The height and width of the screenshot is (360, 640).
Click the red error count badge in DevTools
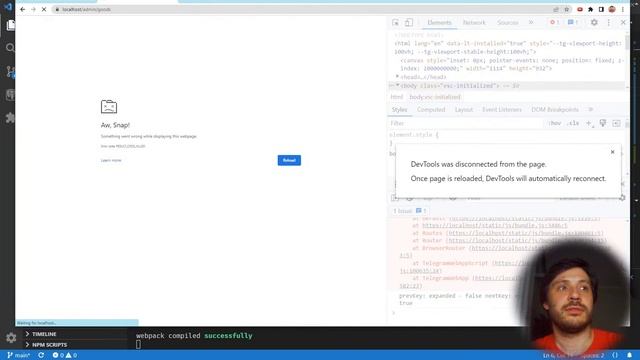[x=554, y=22]
